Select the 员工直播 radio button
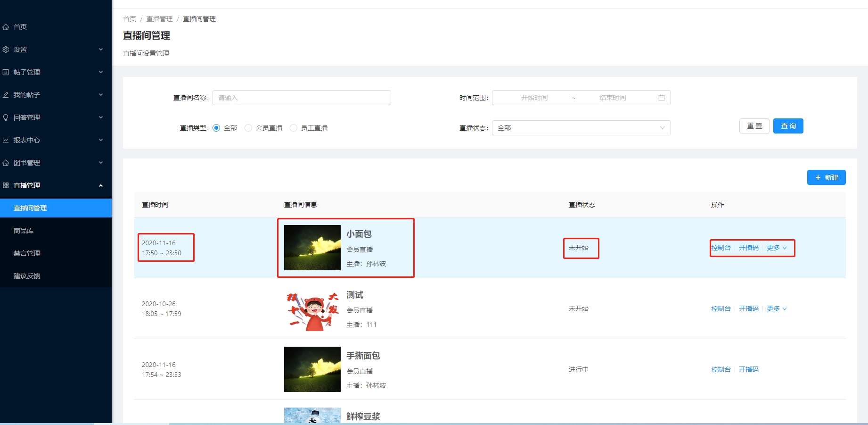 point(294,128)
